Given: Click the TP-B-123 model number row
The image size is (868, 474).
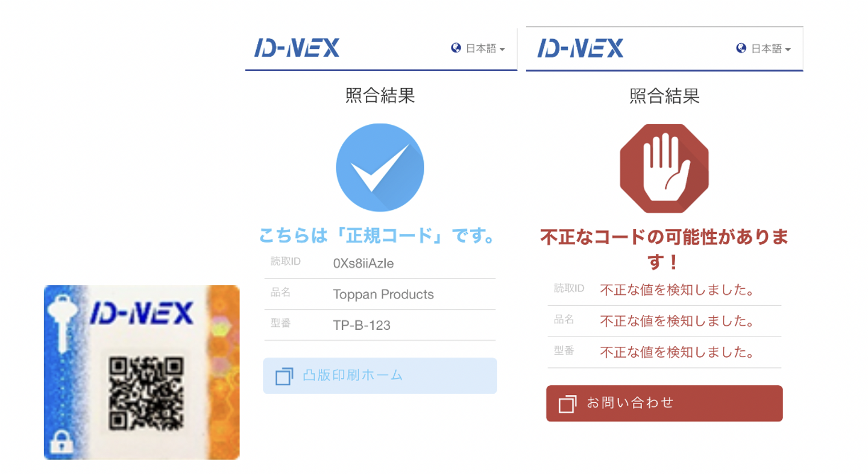Looking at the screenshot, I should pos(380,325).
